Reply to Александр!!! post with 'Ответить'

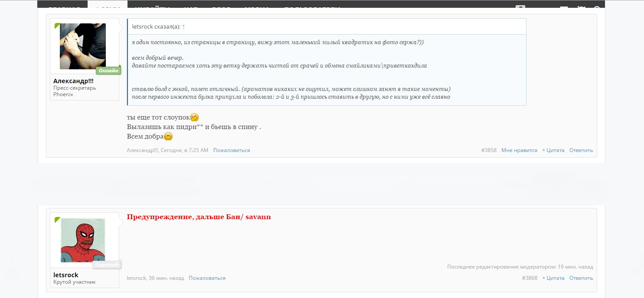click(581, 150)
